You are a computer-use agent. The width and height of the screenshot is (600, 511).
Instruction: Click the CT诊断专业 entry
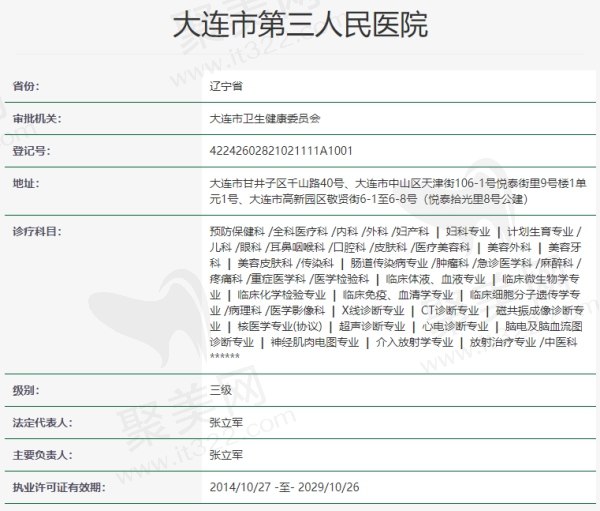coord(450,310)
